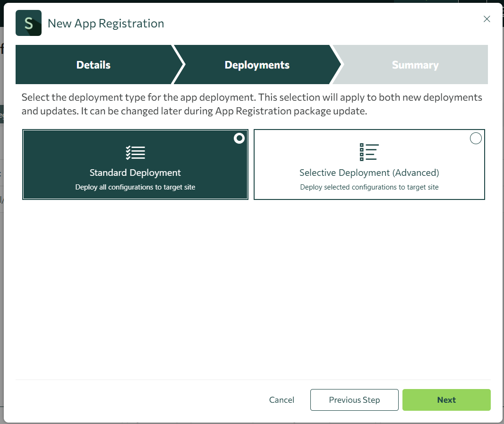
Task: Click the Selective Deployment list icon
Action: click(369, 152)
